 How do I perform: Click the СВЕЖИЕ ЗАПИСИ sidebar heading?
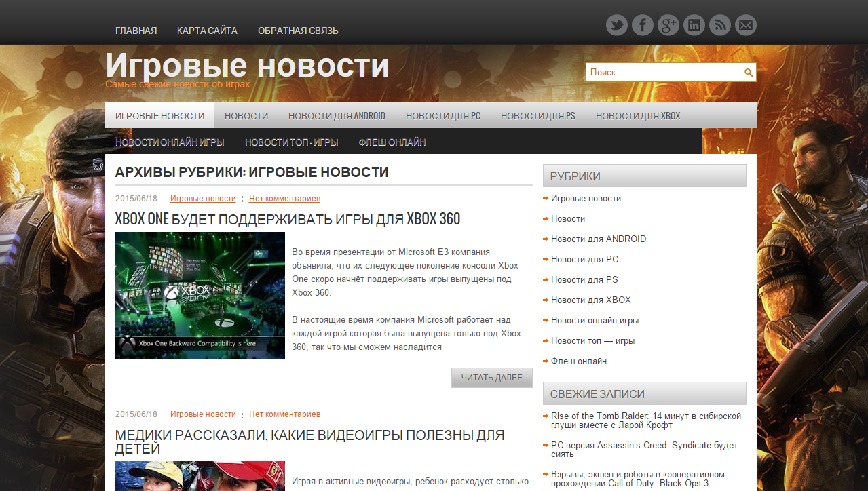coord(645,393)
